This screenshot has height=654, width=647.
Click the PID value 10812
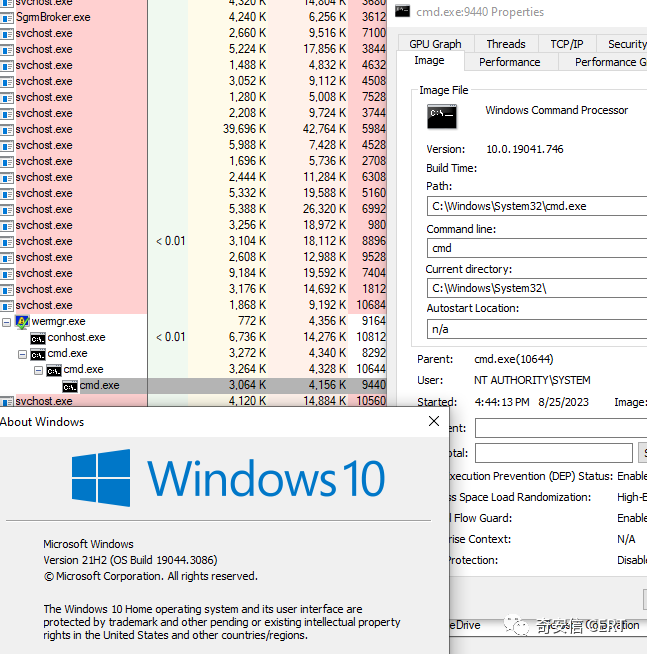(371, 337)
